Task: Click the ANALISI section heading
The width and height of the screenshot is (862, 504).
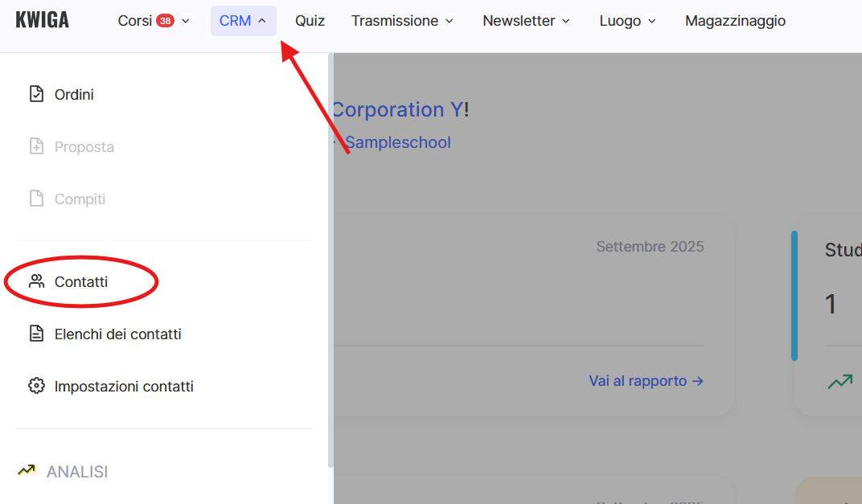Action: click(77, 472)
